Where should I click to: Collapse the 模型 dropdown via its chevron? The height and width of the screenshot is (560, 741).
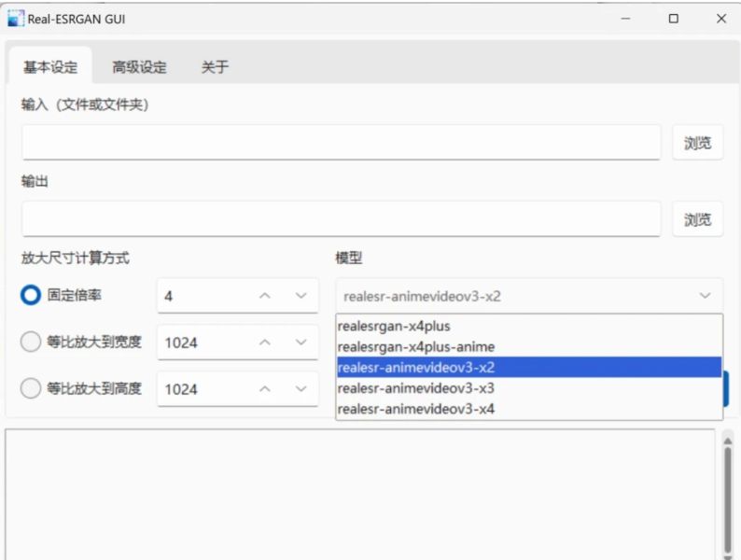(x=705, y=296)
